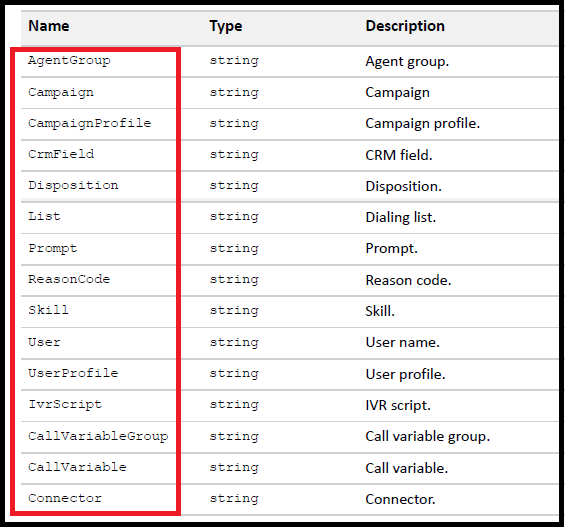Click the string type in Skill row
The image size is (565, 527).
[234, 311]
